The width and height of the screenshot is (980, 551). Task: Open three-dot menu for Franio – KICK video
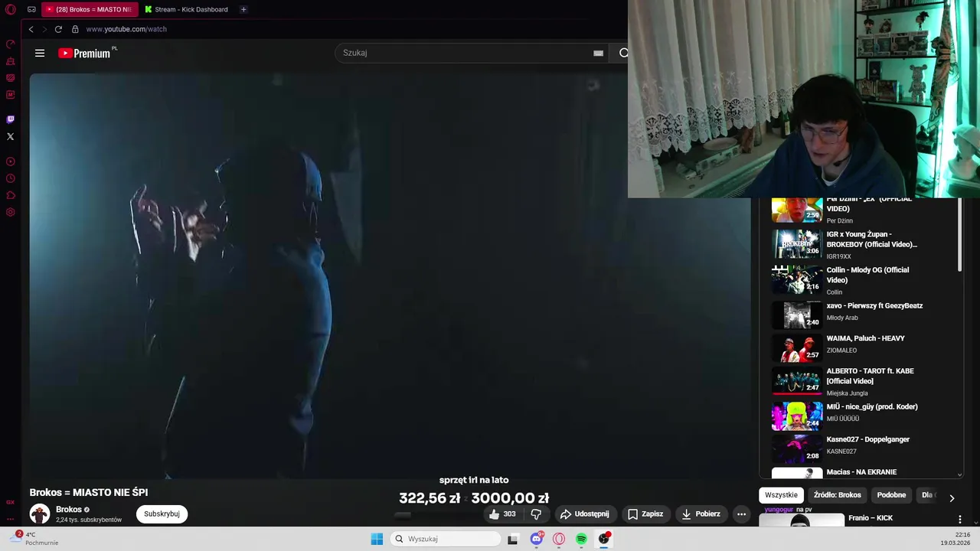pos(960,519)
